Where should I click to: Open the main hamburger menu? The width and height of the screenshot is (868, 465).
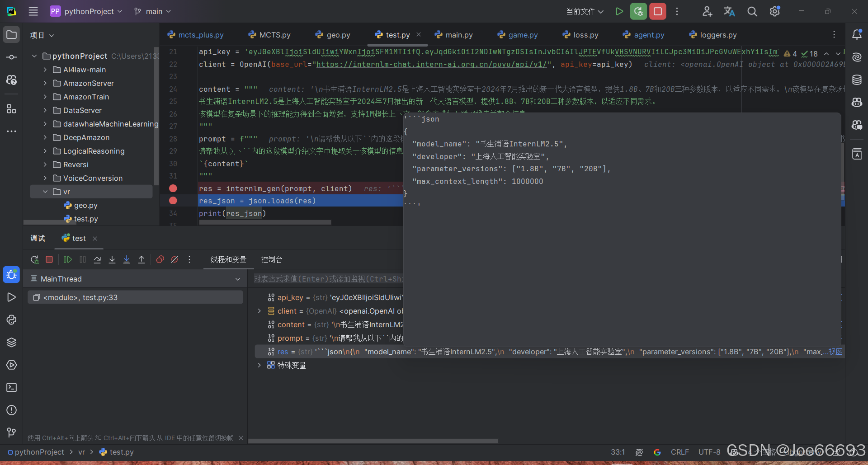[x=33, y=11]
